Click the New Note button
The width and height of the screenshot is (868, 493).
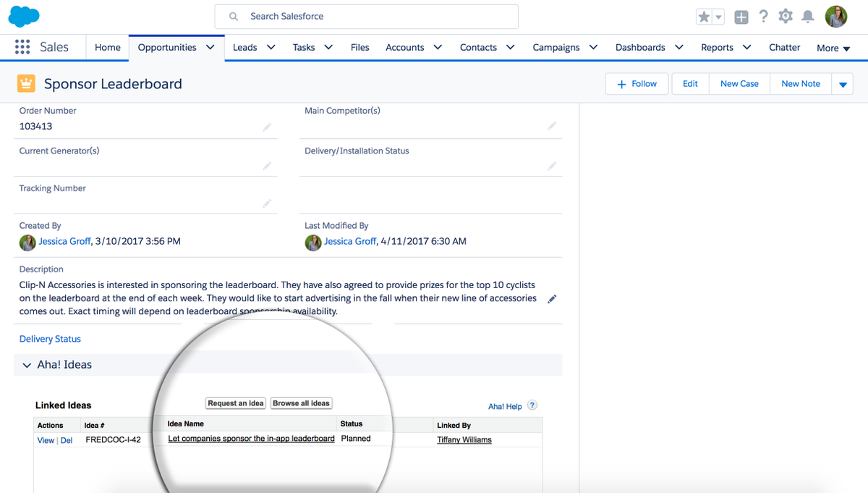(x=801, y=84)
